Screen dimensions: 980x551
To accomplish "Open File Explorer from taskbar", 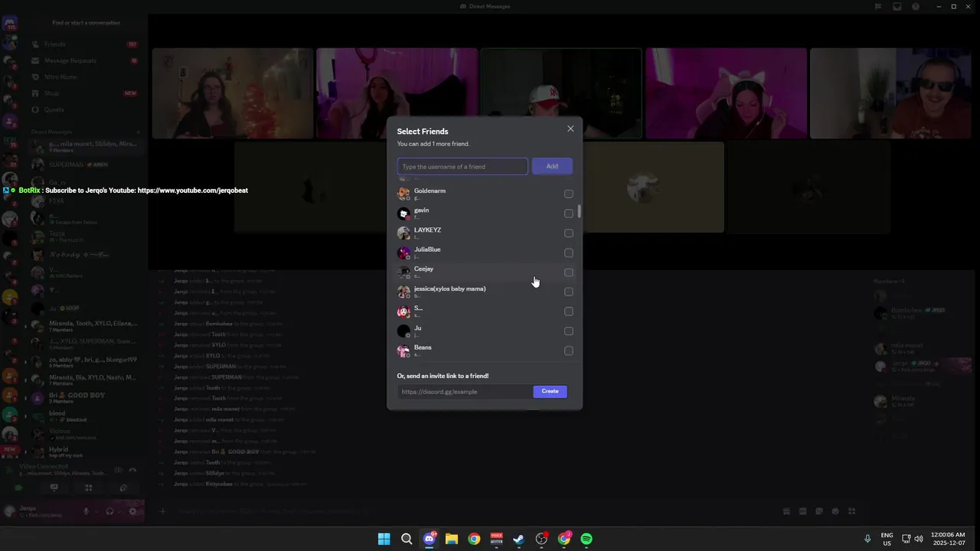I will click(452, 539).
